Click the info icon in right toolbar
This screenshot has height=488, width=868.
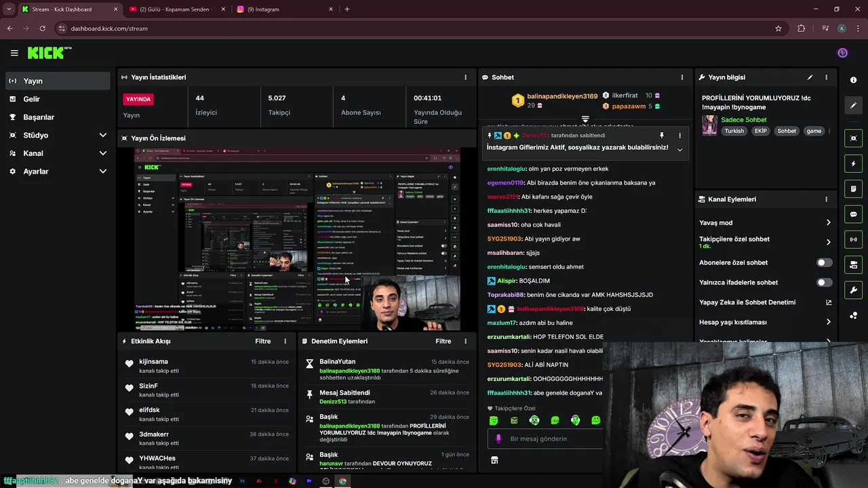(x=853, y=80)
